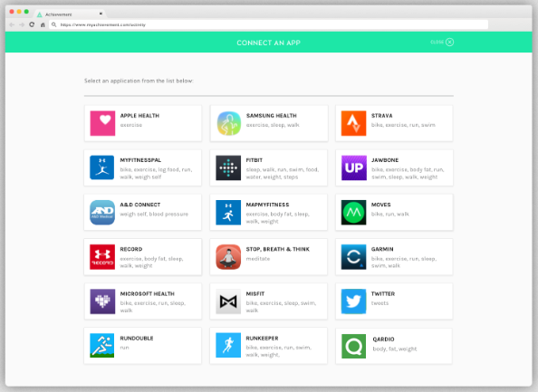Image resolution: width=538 pixels, height=392 pixels.
Task: Click the MICROSOFT HEALTH title text
Action: pos(148,294)
